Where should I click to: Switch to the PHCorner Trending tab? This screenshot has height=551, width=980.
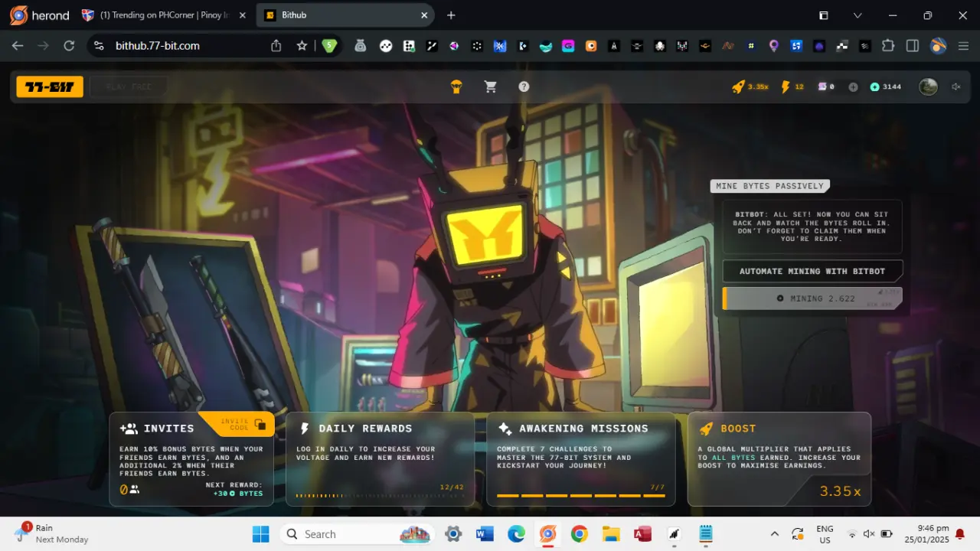(165, 15)
